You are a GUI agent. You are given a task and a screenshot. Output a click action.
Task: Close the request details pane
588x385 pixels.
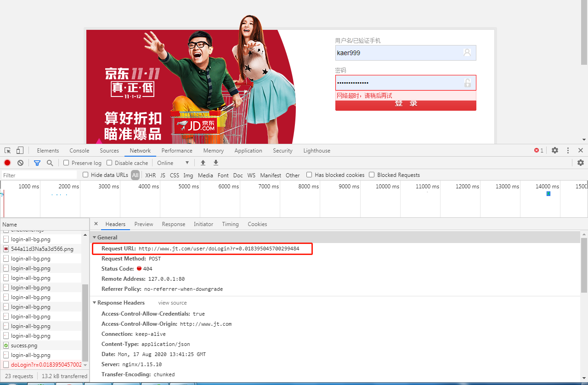click(x=96, y=224)
